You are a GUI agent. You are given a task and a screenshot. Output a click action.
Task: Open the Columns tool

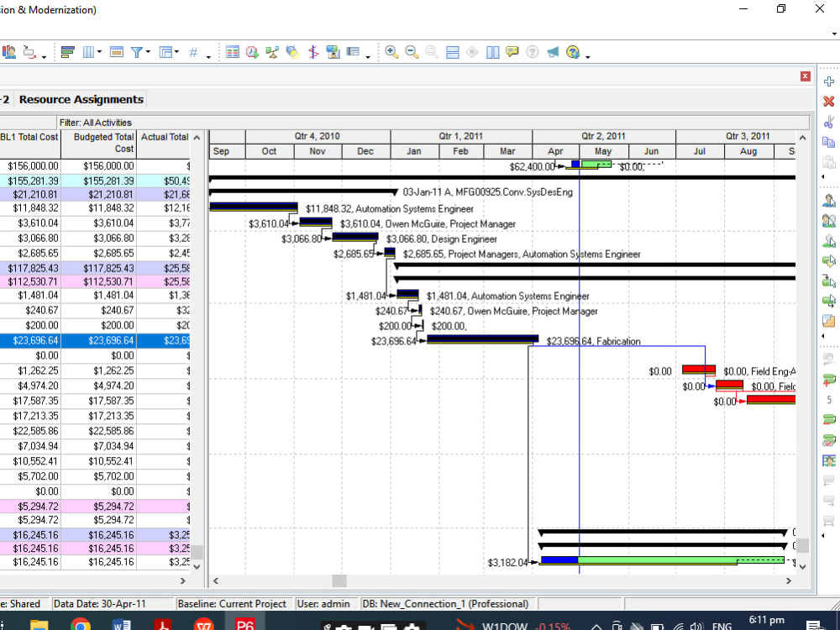point(88,52)
